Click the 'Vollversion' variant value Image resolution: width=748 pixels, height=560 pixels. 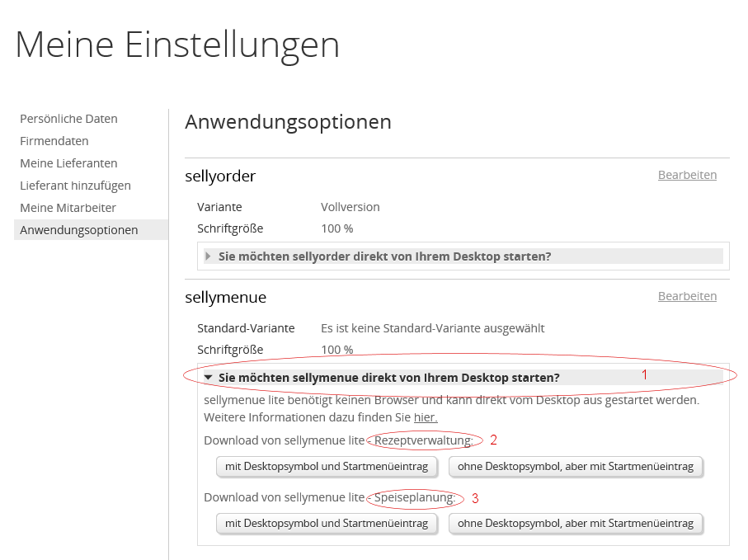click(350, 207)
